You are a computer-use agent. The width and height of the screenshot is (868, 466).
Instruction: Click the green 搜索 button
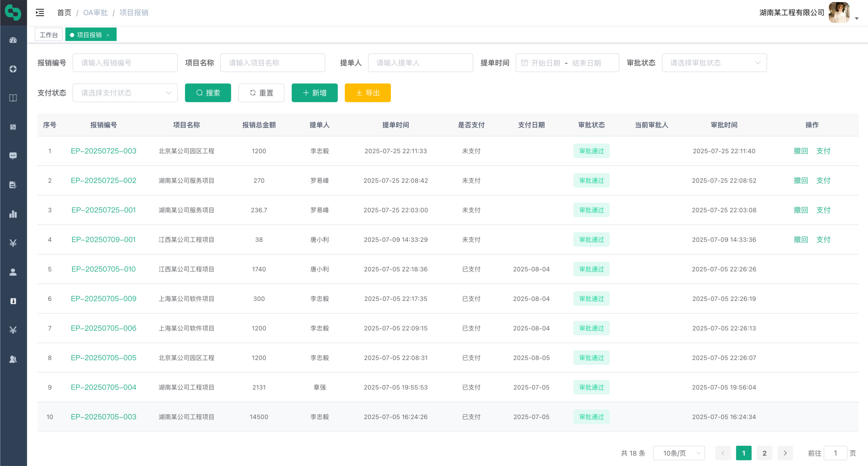tap(208, 93)
